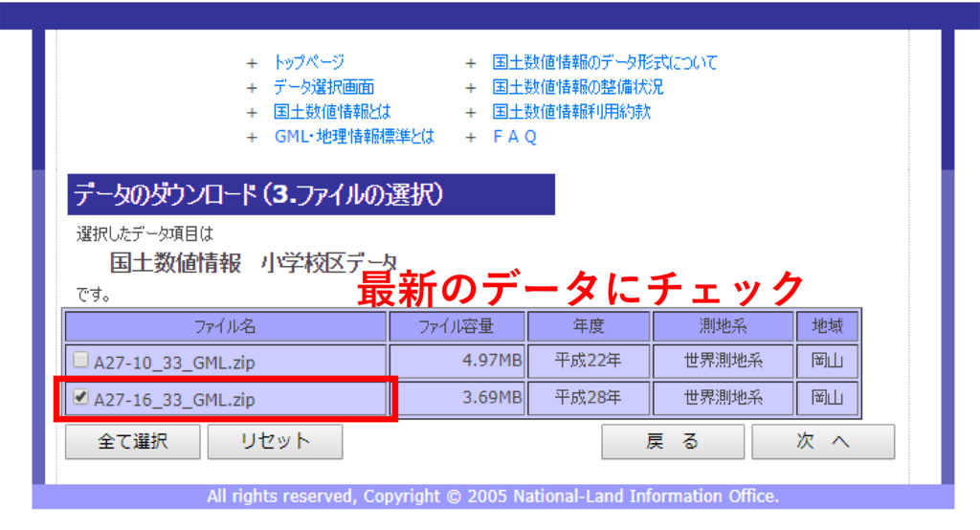Check the A27-10_33_GML.zip checkbox

point(81,361)
